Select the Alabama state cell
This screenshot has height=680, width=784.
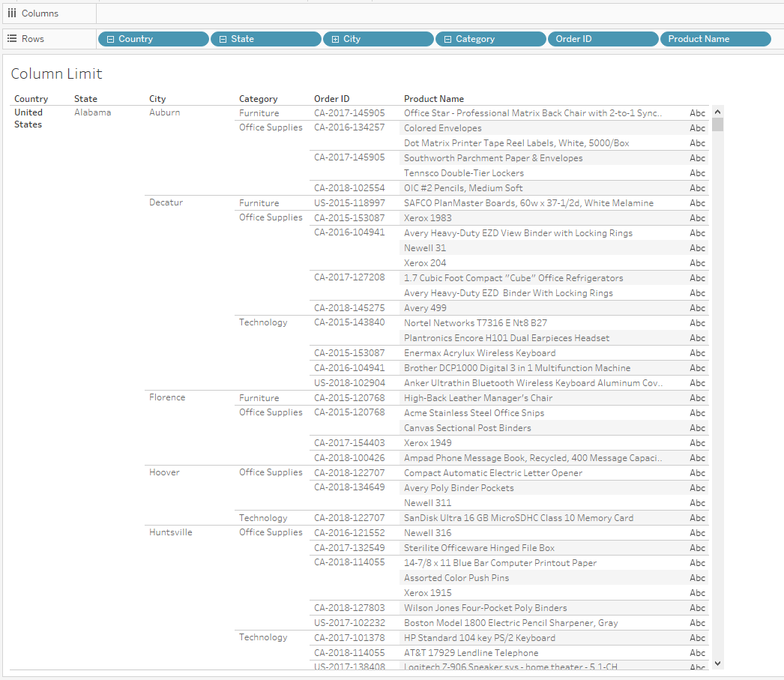tap(92, 112)
